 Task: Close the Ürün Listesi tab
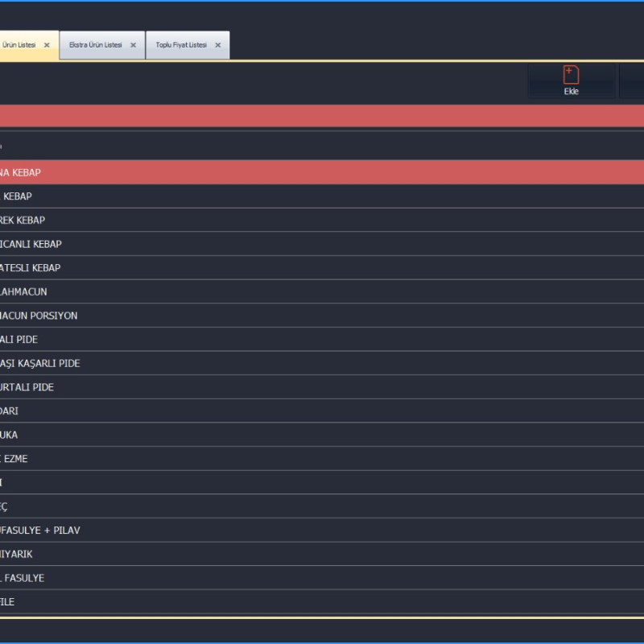click(x=47, y=45)
